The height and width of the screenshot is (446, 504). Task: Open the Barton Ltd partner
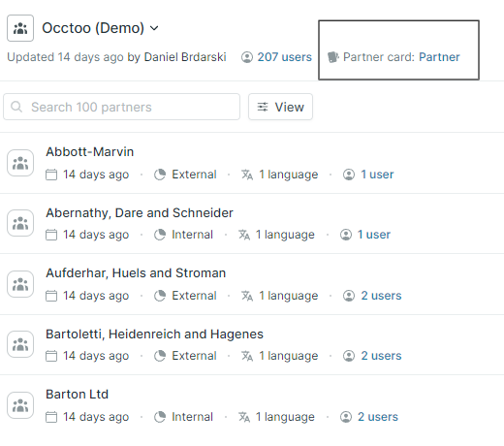coord(77,394)
